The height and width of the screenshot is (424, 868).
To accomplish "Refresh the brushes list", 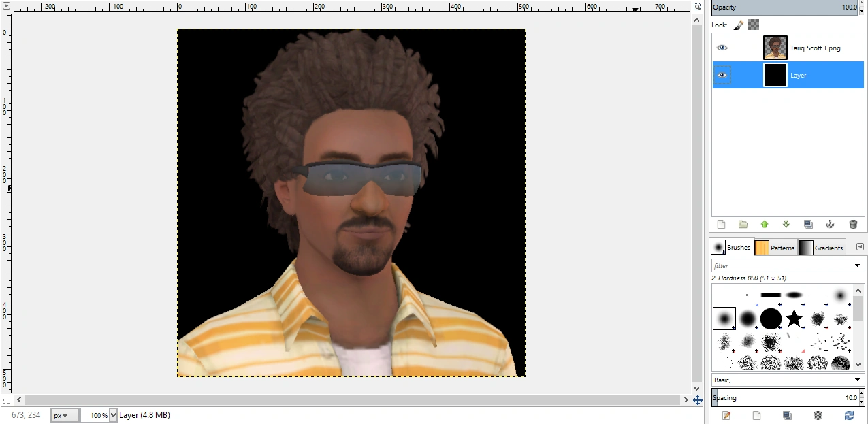I will 849,415.
